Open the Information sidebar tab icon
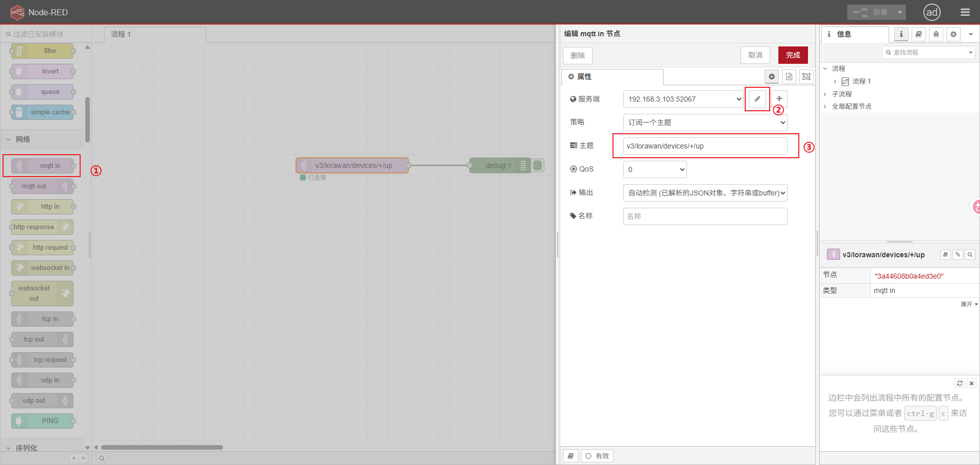This screenshot has width=980, height=465. [x=901, y=34]
